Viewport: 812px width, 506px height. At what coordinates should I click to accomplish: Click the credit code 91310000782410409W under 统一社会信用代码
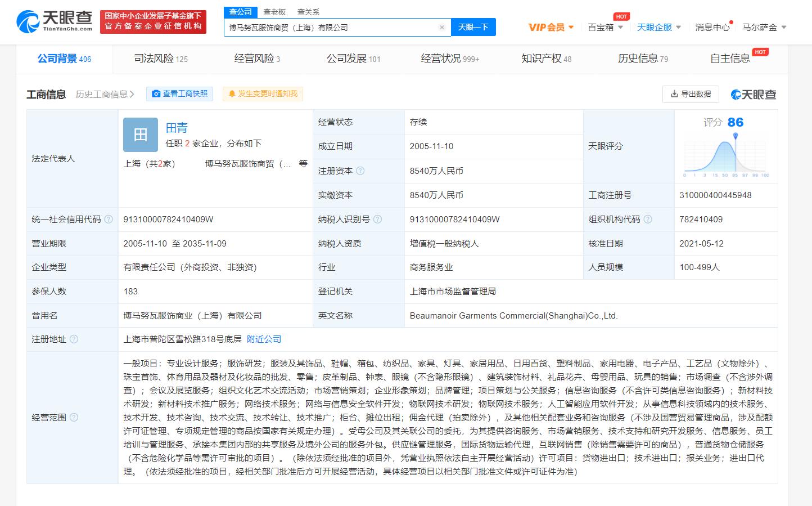pyautogui.click(x=168, y=220)
